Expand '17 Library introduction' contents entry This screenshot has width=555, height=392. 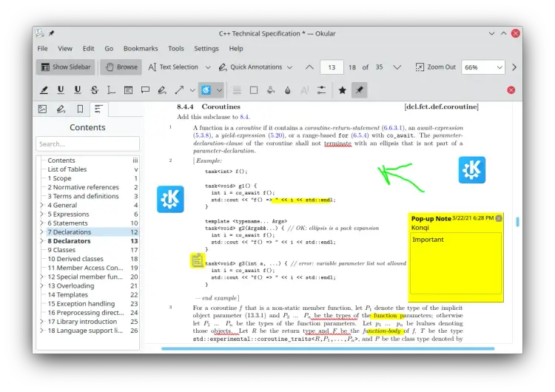(x=41, y=322)
